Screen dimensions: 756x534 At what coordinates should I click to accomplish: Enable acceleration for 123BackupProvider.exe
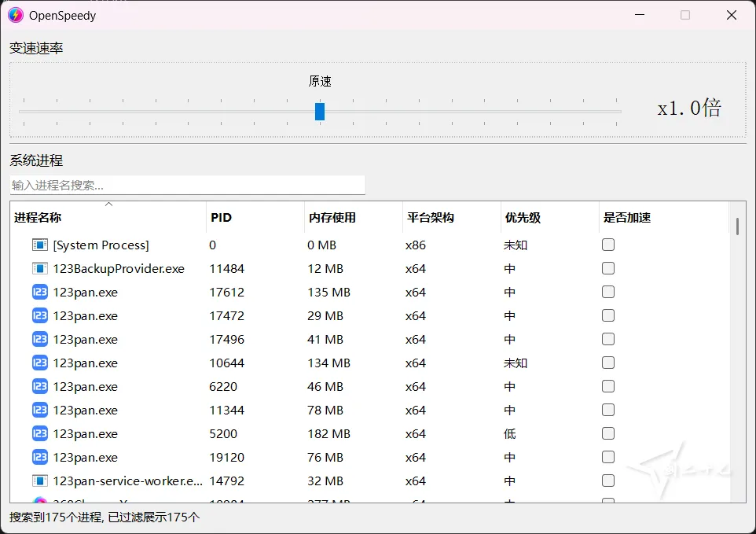tap(607, 269)
